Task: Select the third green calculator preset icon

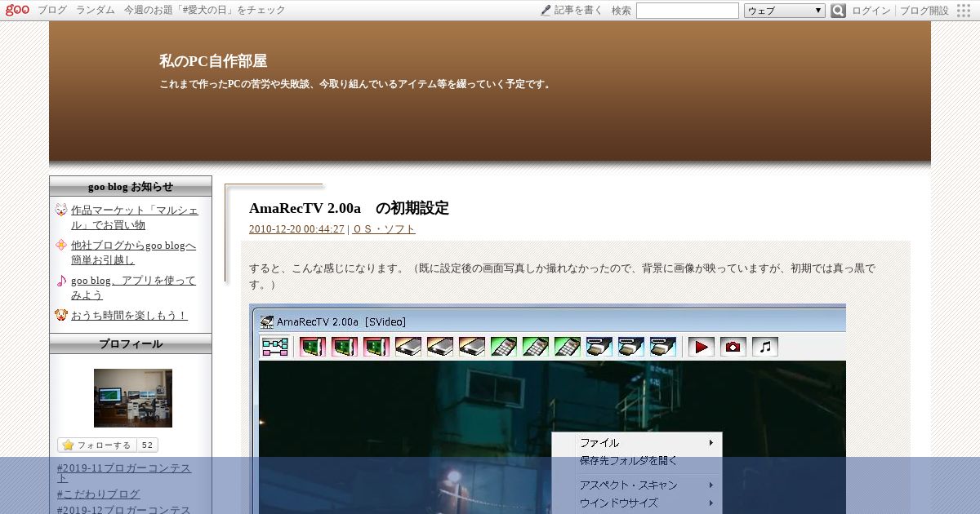Action: click(x=568, y=347)
